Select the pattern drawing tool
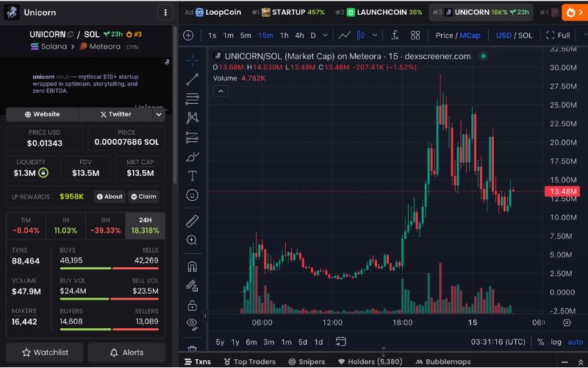The height and width of the screenshot is (368, 588). click(193, 118)
